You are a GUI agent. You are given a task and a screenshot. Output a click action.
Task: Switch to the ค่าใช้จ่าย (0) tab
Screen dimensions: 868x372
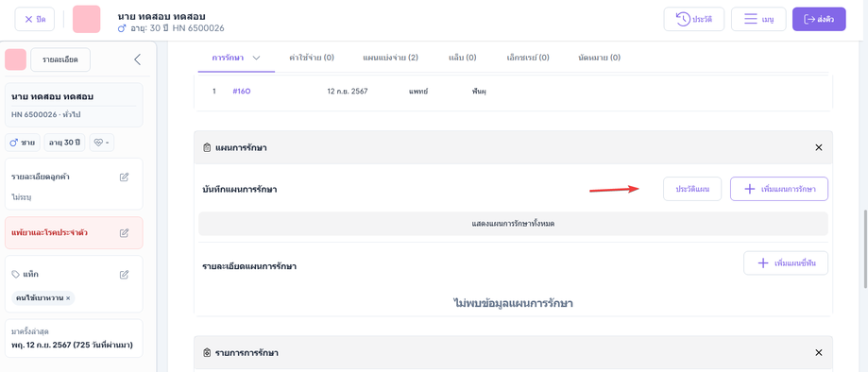click(x=312, y=58)
